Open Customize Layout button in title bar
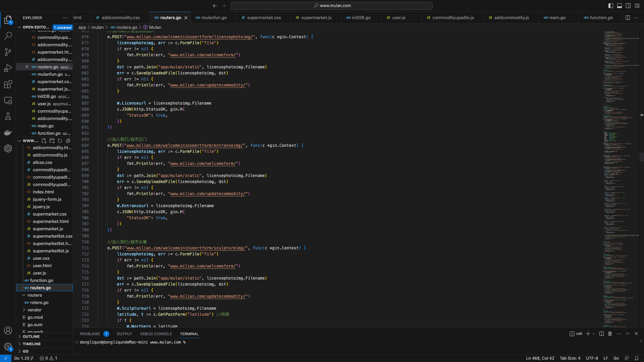This screenshot has width=644, height=362. (x=637, y=6)
